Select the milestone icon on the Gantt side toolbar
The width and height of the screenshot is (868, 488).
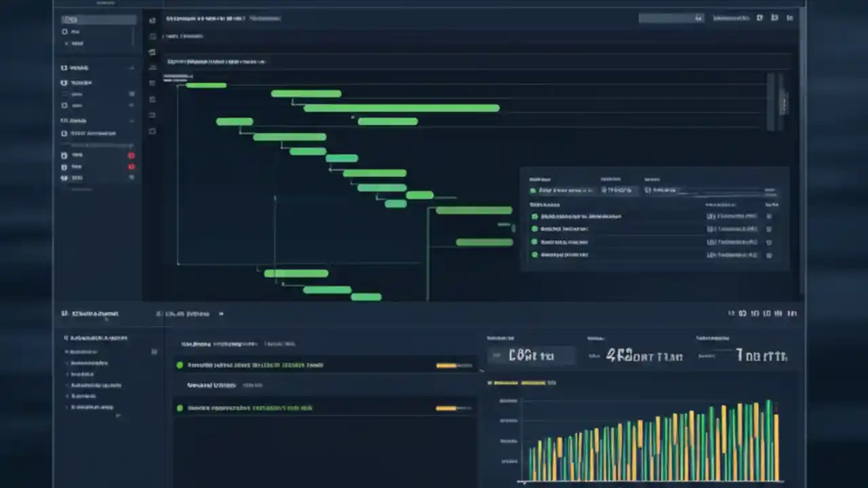(152, 51)
